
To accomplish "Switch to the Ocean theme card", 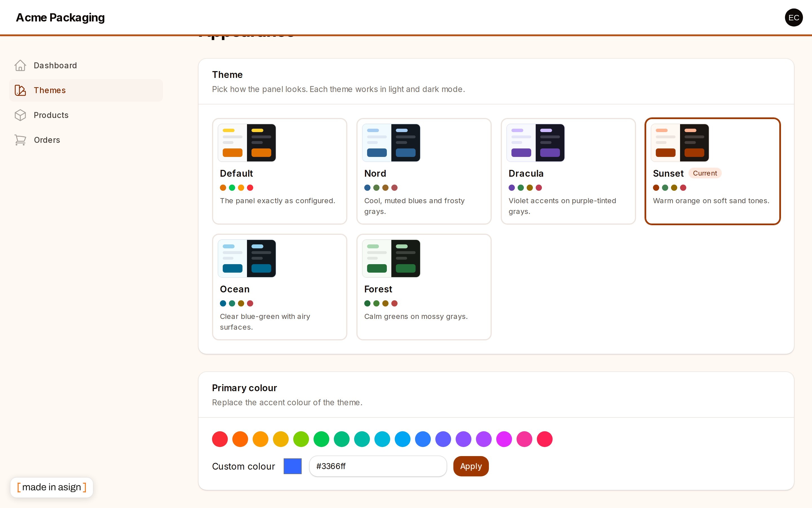I will (279, 287).
